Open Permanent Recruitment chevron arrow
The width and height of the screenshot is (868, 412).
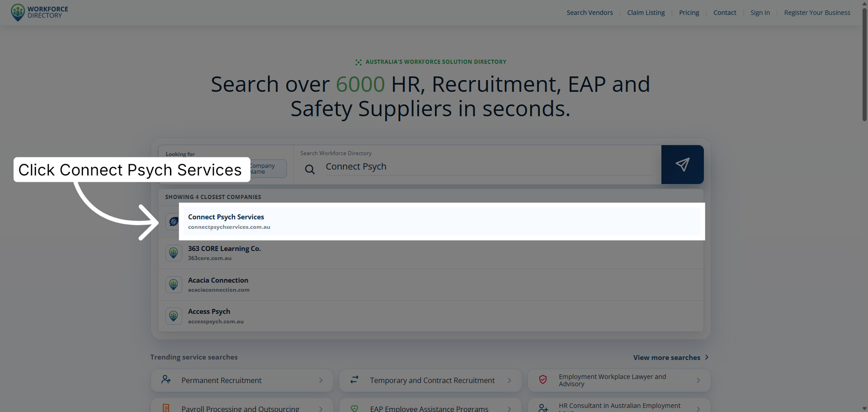point(321,380)
